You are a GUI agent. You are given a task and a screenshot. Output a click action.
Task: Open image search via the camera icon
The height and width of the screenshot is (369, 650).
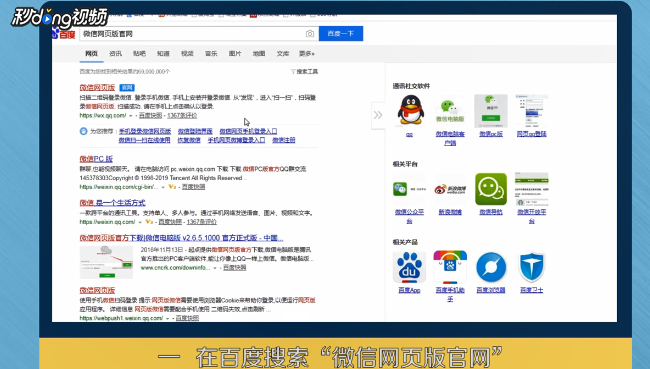point(310,34)
